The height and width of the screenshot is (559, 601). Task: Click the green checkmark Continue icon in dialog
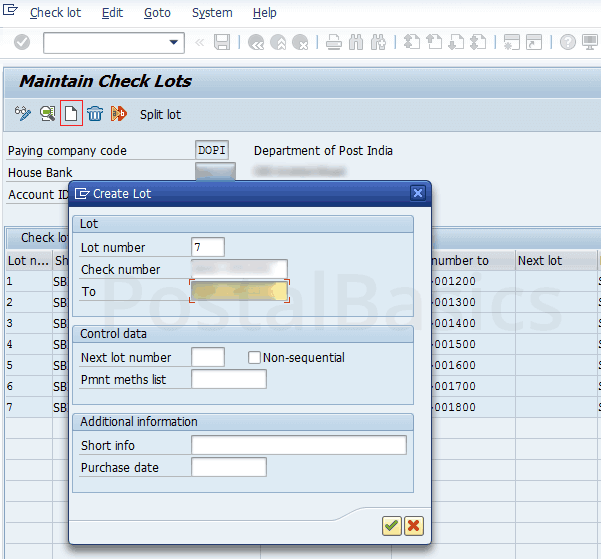[391, 525]
